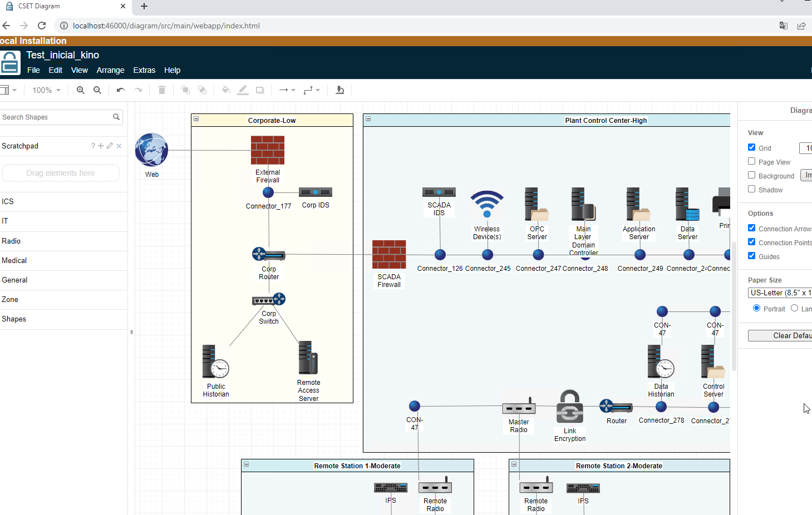Open the Extras menu
812x515 pixels.
coord(144,70)
